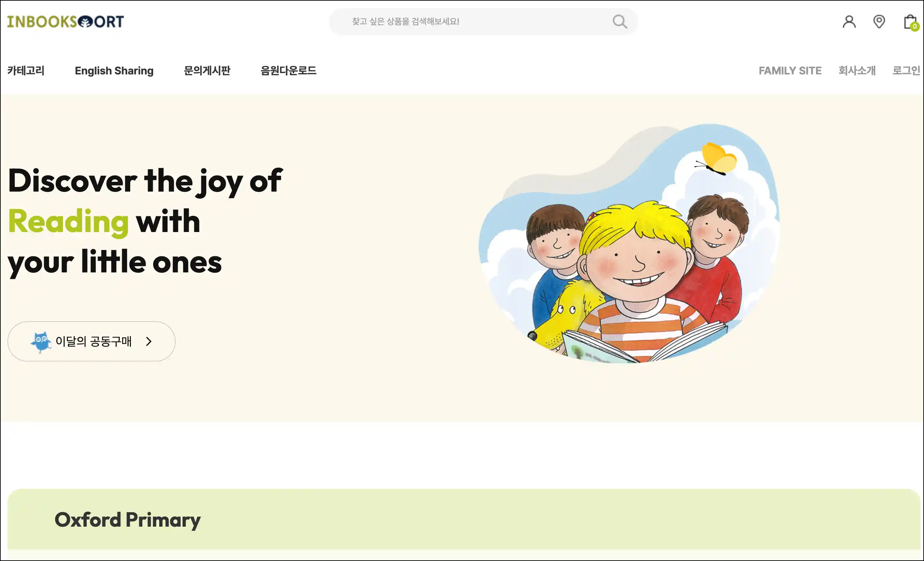Open the Oxford Primary section banner

(463, 520)
